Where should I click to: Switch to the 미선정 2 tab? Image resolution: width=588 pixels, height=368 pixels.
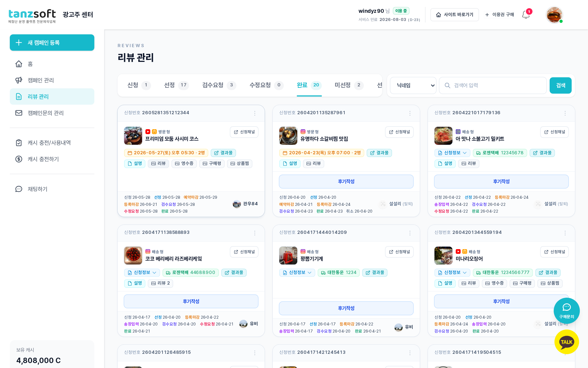[x=349, y=85]
